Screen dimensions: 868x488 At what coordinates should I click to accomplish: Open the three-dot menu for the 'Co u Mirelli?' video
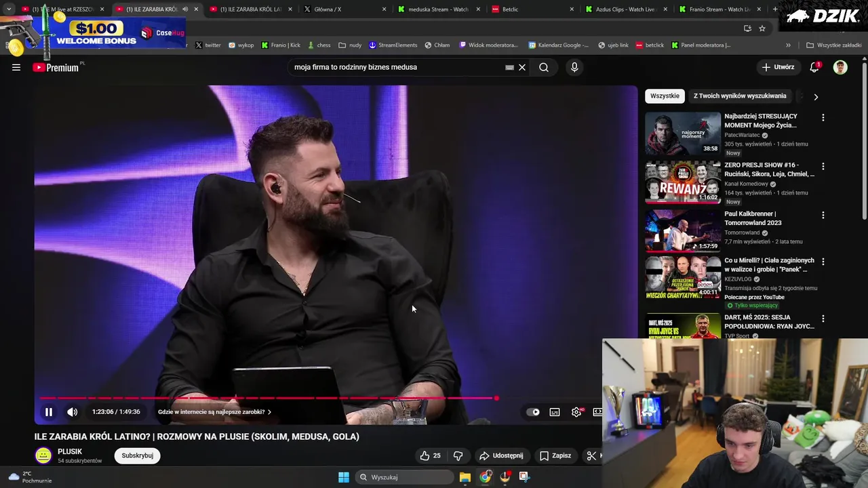pos(823,262)
